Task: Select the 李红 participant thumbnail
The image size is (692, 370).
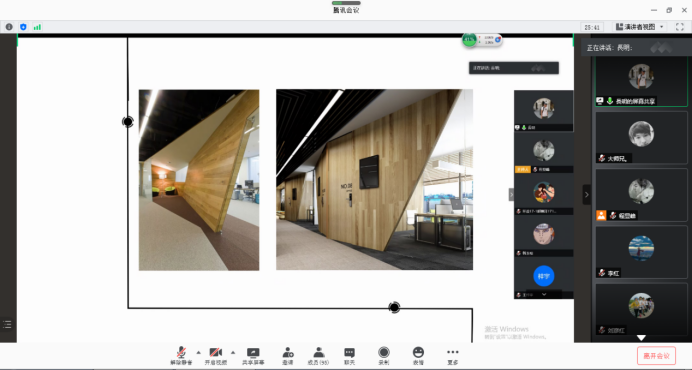Action: pyautogui.click(x=641, y=252)
